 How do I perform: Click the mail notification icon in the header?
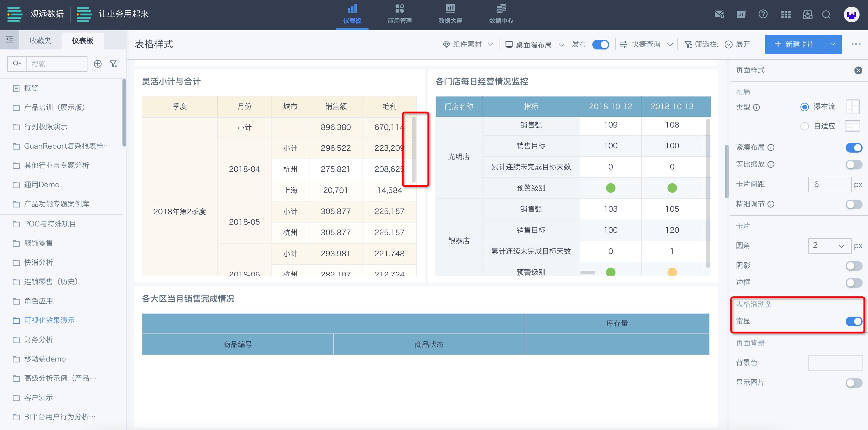point(719,14)
